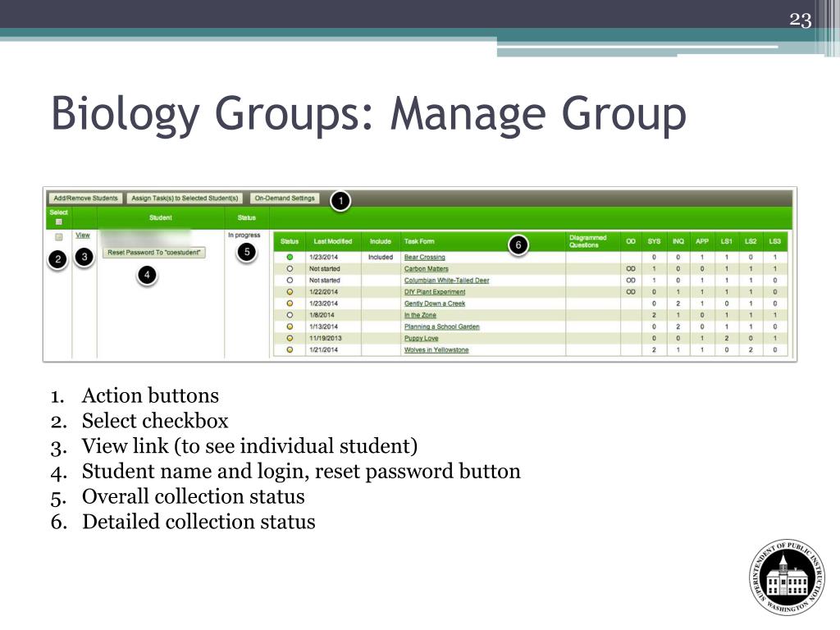Click the status circle for In the Zone
The image size is (840, 630).
pos(290,315)
